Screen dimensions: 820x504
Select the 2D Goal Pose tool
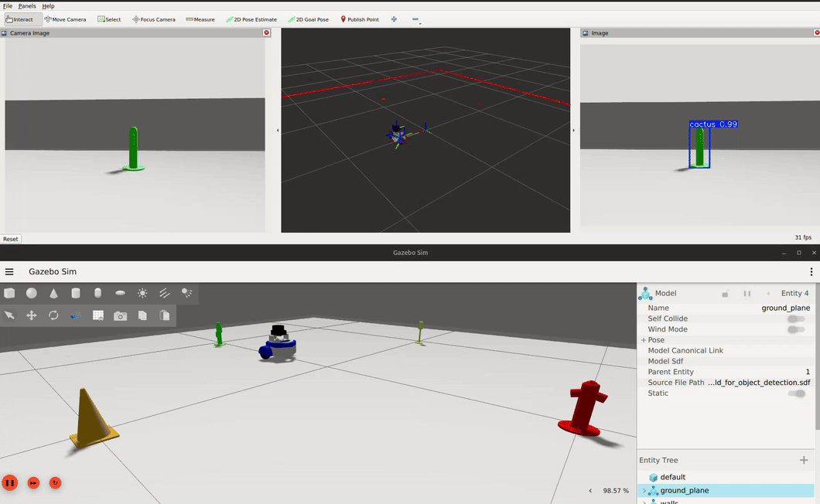click(x=309, y=19)
